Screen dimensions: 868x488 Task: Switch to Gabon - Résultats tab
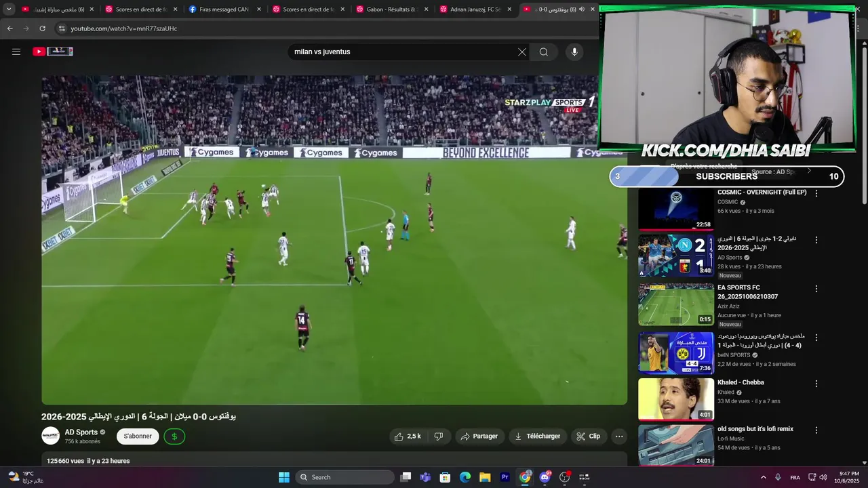pyautogui.click(x=392, y=9)
